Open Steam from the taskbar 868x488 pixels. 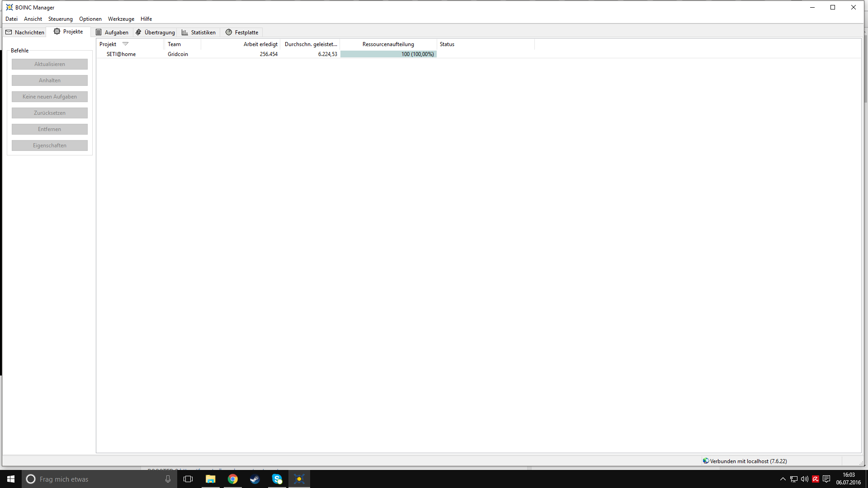[x=255, y=479]
